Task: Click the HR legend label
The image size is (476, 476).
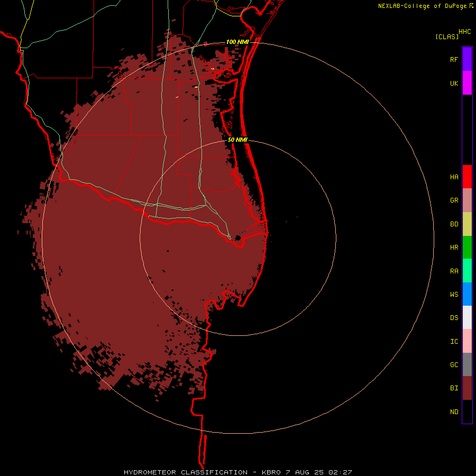Action: point(454,248)
